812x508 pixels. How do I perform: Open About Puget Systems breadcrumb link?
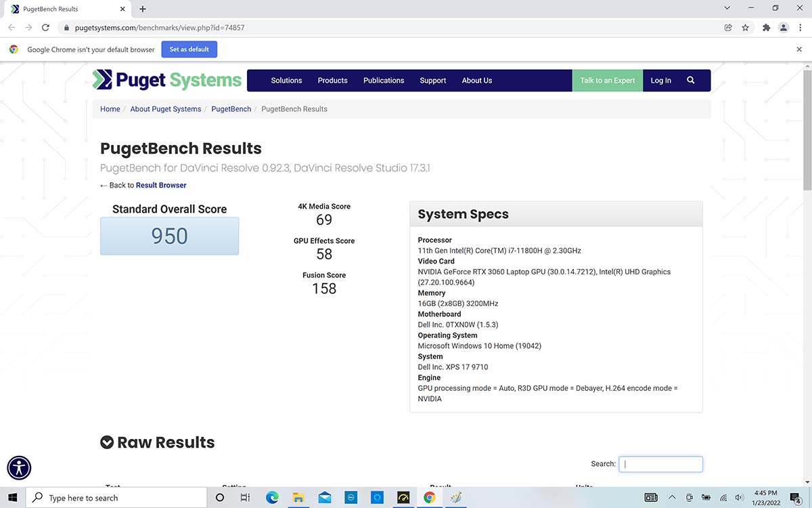click(166, 108)
